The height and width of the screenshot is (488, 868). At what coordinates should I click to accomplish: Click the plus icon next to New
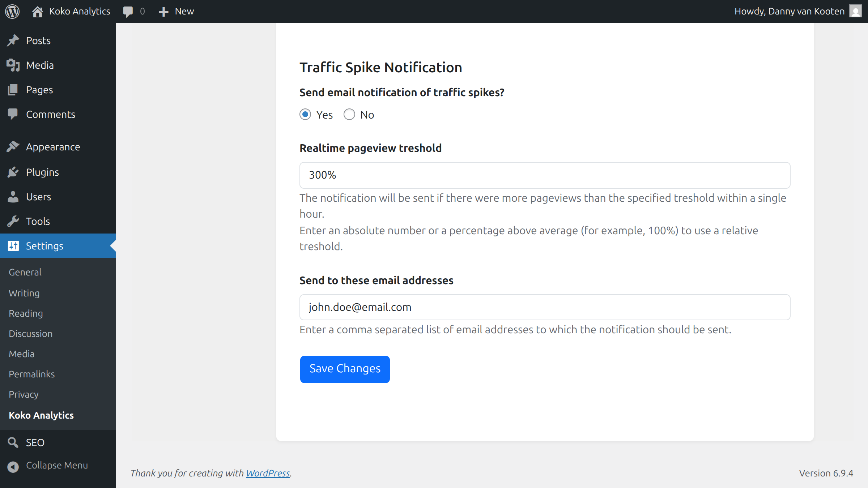click(x=163, y=12)
